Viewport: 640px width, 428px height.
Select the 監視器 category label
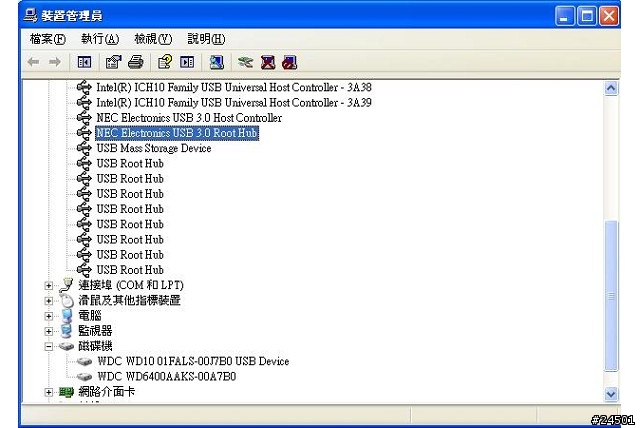95,331
